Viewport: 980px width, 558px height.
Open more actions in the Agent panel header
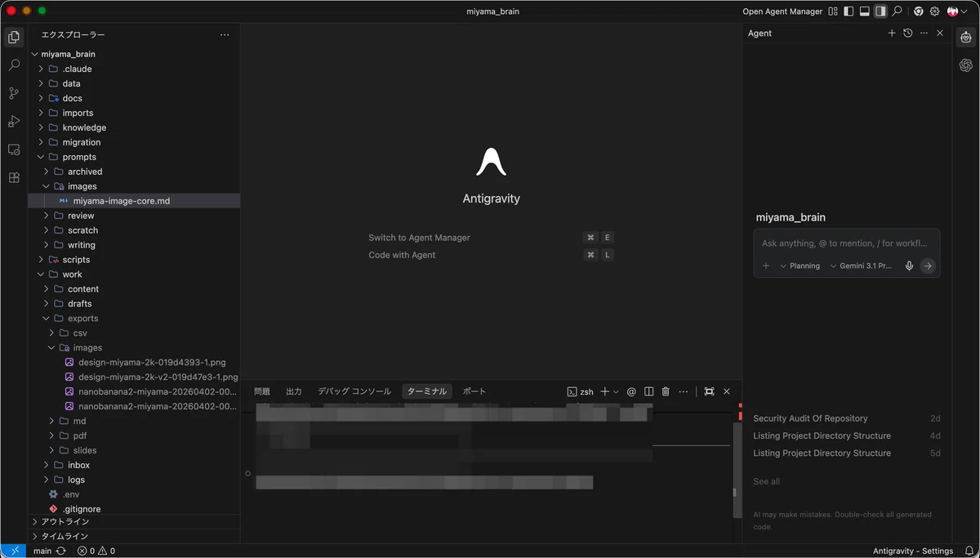coord(924,33)
